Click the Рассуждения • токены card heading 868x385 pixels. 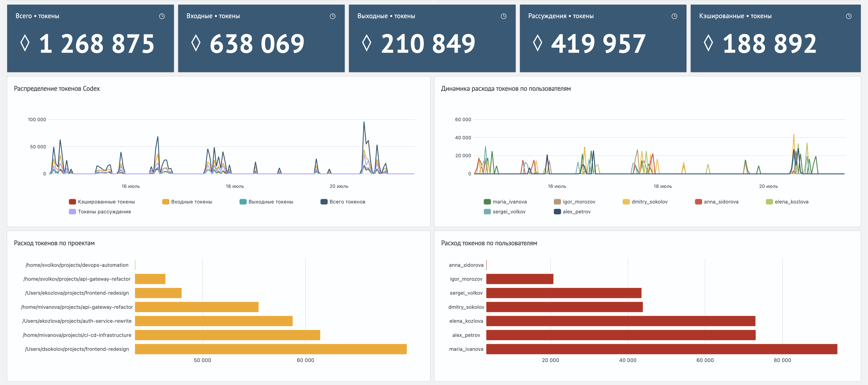point(561,16)
